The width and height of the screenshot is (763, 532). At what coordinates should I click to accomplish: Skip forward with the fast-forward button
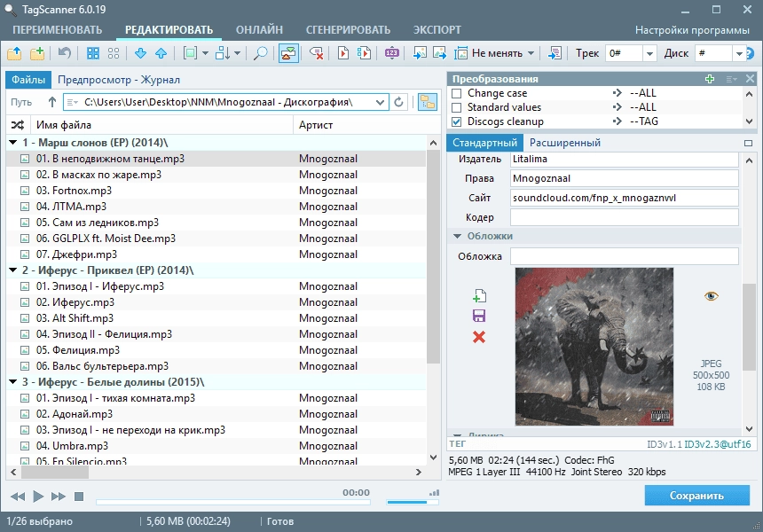[x=58, y=496]
